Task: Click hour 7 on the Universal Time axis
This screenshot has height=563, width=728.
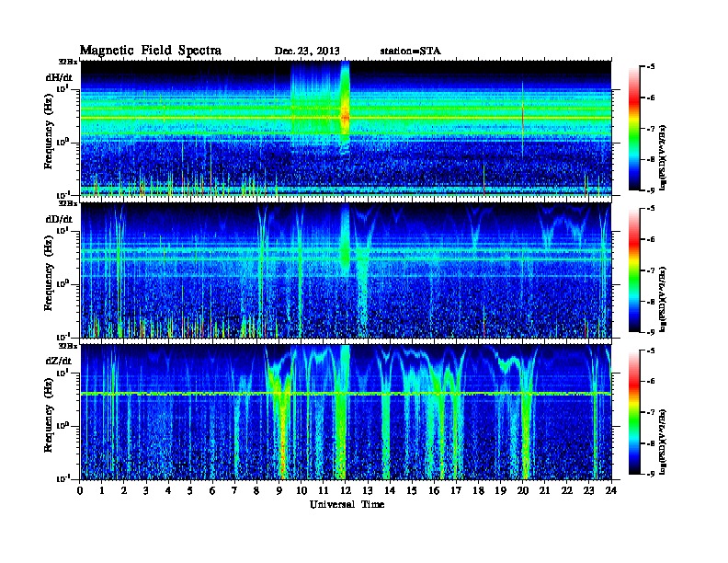Action: [x=235, y=490]
